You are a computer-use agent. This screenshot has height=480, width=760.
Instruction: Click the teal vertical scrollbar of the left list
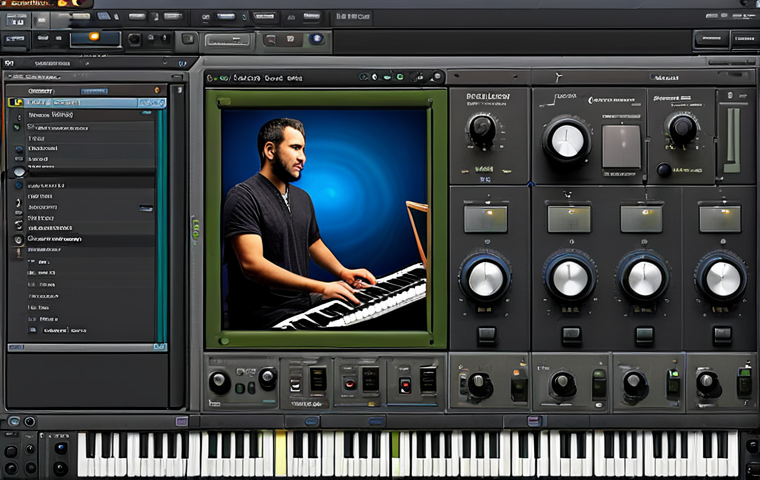161,225
